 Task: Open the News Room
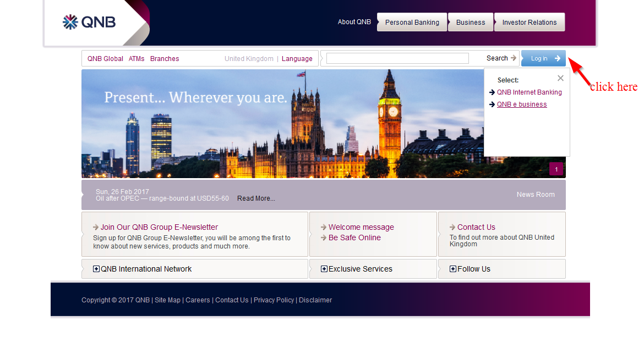point(536,195)
